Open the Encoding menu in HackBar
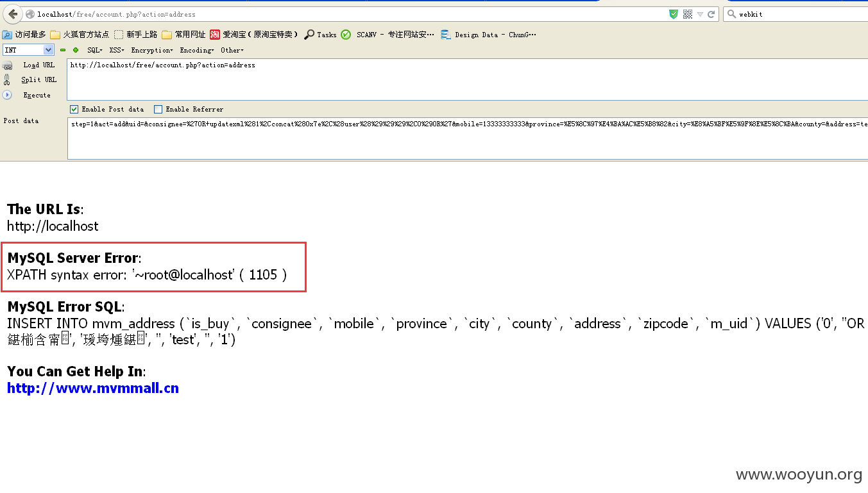This screenshot has width=868, height=493. [197, 50]
